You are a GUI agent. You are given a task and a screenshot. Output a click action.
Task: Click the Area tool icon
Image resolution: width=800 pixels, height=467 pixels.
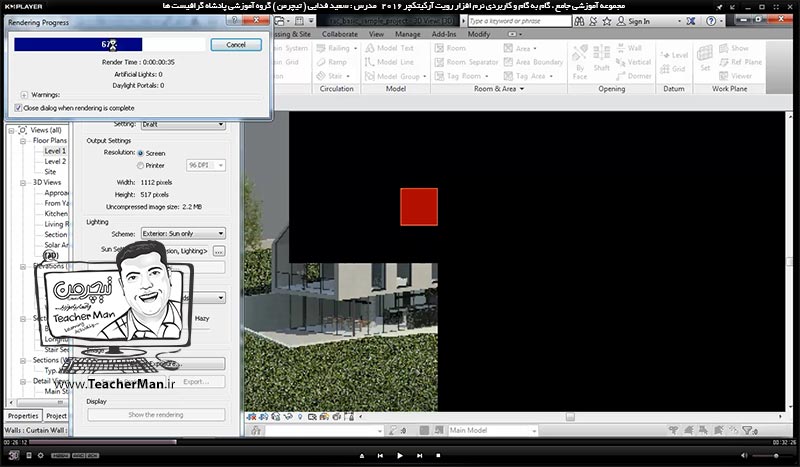click(508, 48)
